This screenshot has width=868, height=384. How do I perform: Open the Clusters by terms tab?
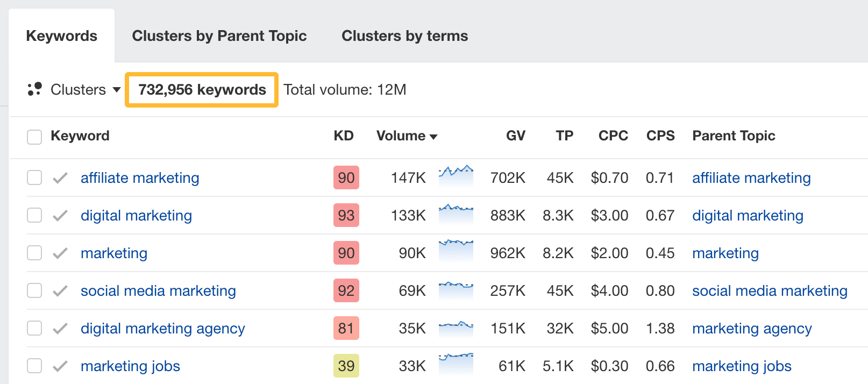[404, 36]
